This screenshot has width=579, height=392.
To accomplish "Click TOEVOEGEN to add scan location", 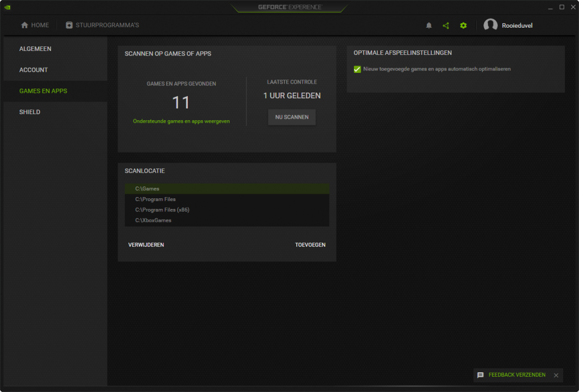I will pyautogui.click(x=310, y=245).
